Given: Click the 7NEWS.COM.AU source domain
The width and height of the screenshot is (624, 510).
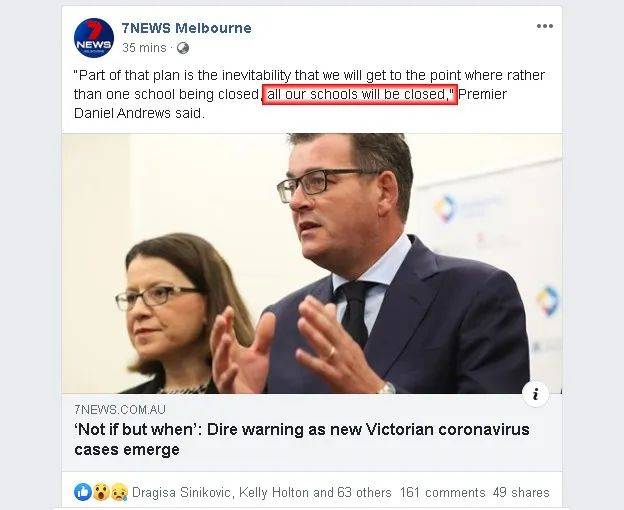Looking at the screenshot, I should [120, 409].
